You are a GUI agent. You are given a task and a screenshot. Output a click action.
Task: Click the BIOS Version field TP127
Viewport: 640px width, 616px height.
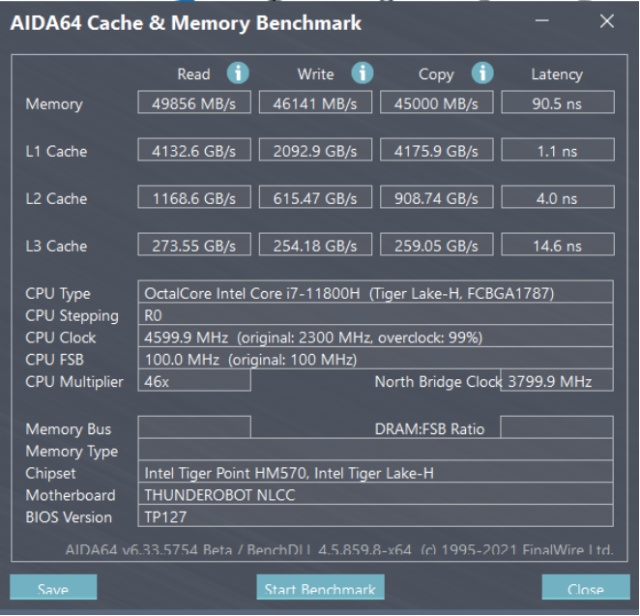[375, 517]
